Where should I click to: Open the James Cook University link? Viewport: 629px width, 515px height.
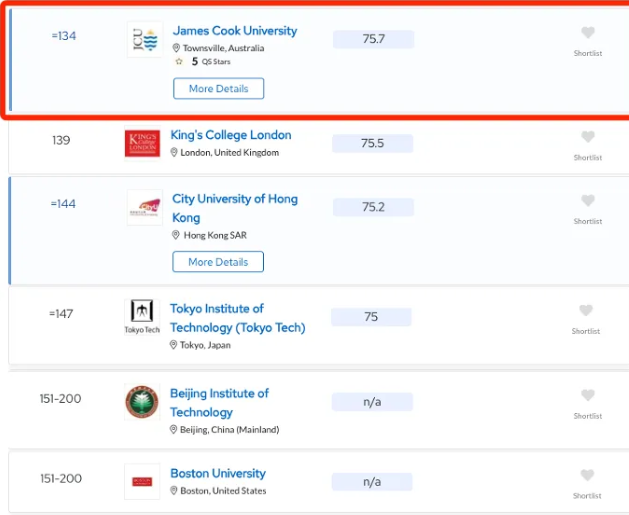click(x=235, y=31)
